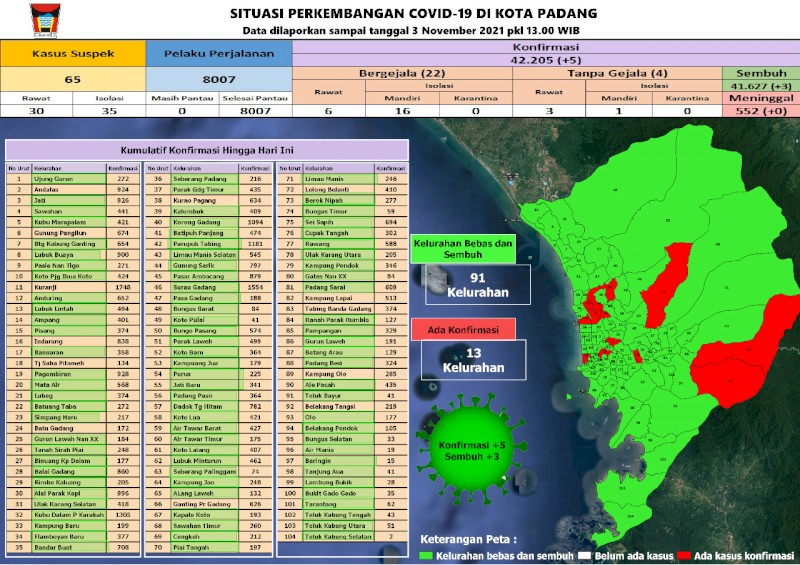
Task: Click the Kasus Suspek total 65
Action: (x=73, y=79)
